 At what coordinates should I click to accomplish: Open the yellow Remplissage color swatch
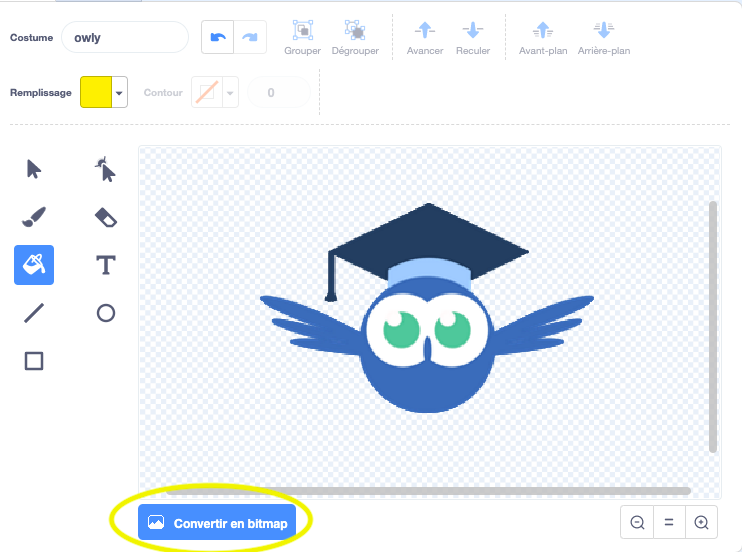[96, 92]
